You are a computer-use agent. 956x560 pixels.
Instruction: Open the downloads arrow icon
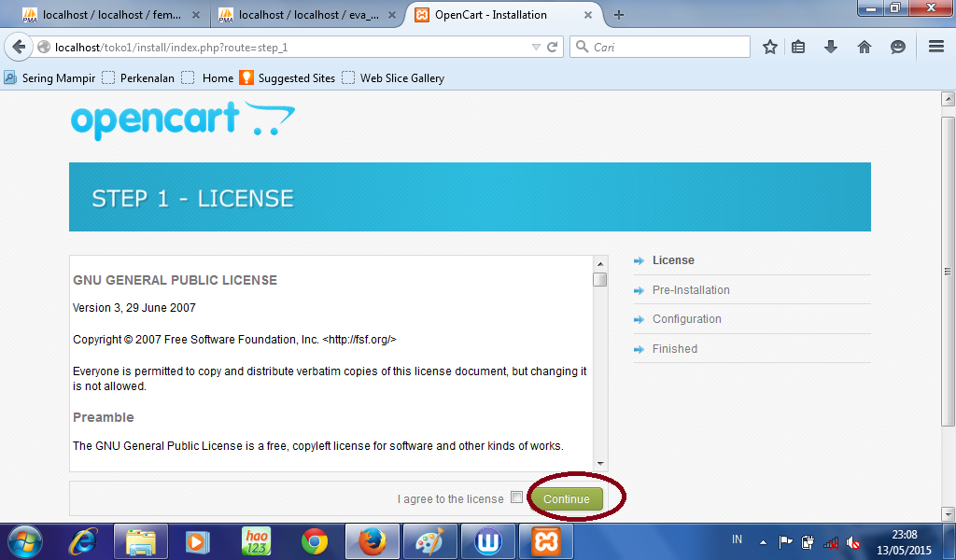[830, 47]
